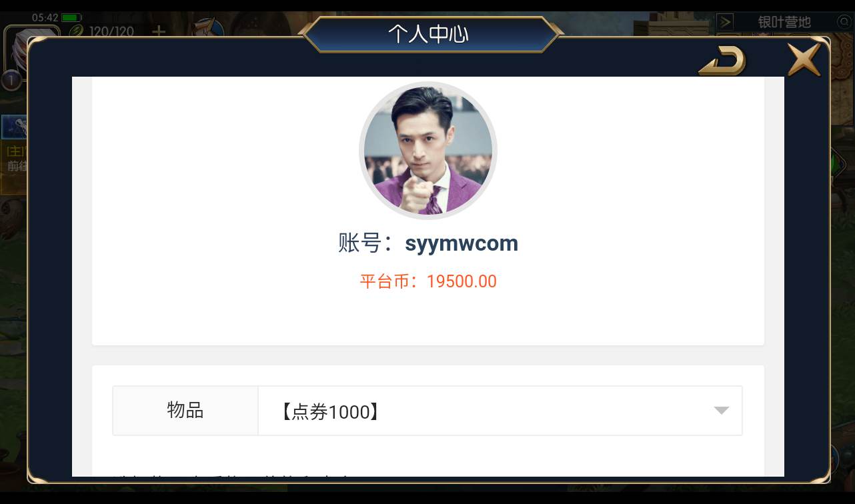This screenshot has width=855, height=504.
Task: Close the 个人中心 panel with gold X
Action: 804,59
